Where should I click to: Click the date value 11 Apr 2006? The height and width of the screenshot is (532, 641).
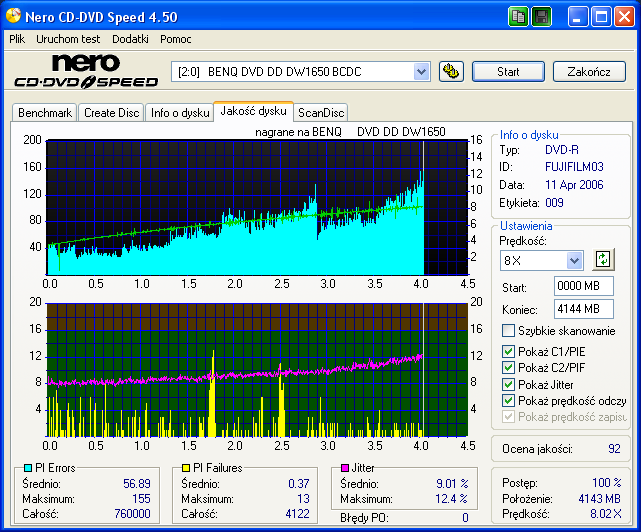click(x=574, y=185)
